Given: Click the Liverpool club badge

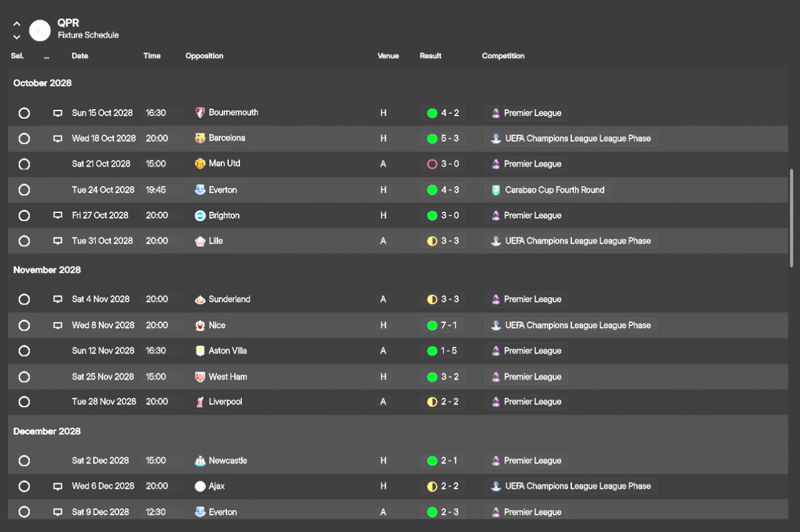Looking at the screenshot, I should pos(200,401).
